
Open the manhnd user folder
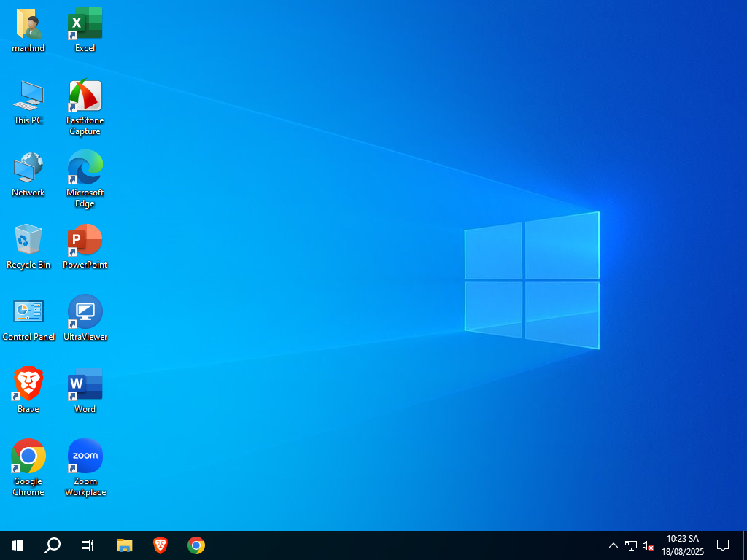28,23
